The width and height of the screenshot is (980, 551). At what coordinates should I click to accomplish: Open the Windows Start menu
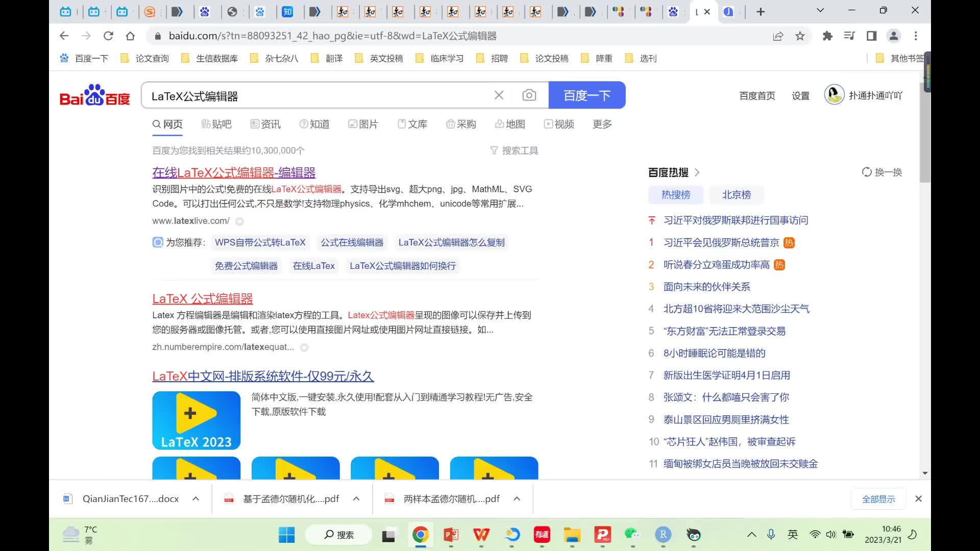click(286, 535)
